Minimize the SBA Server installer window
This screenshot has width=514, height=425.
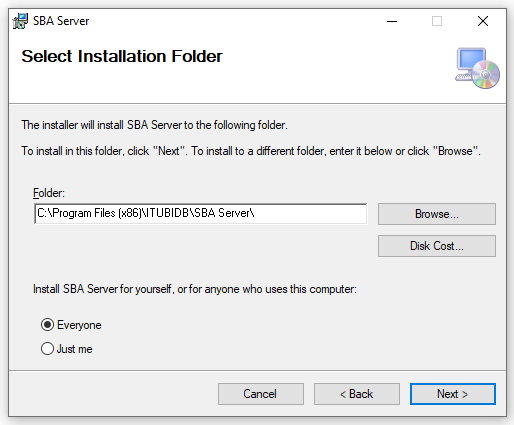pos(392,21)
